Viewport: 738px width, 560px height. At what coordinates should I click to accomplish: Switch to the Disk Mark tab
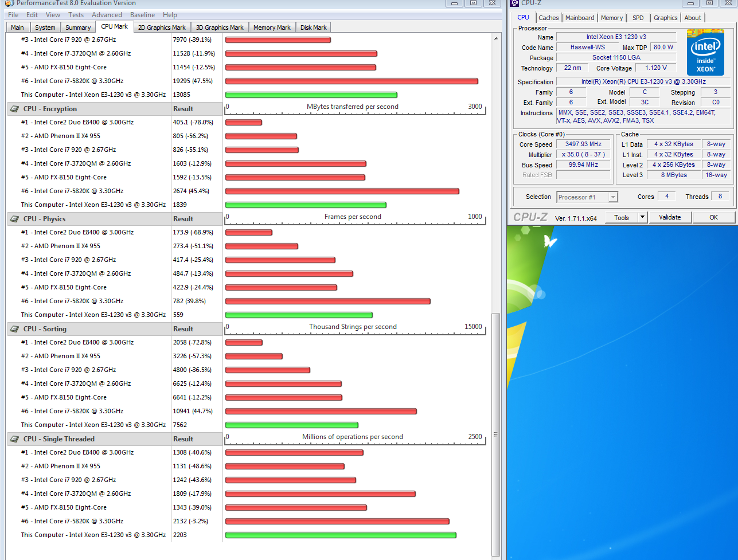coord(314,28)
